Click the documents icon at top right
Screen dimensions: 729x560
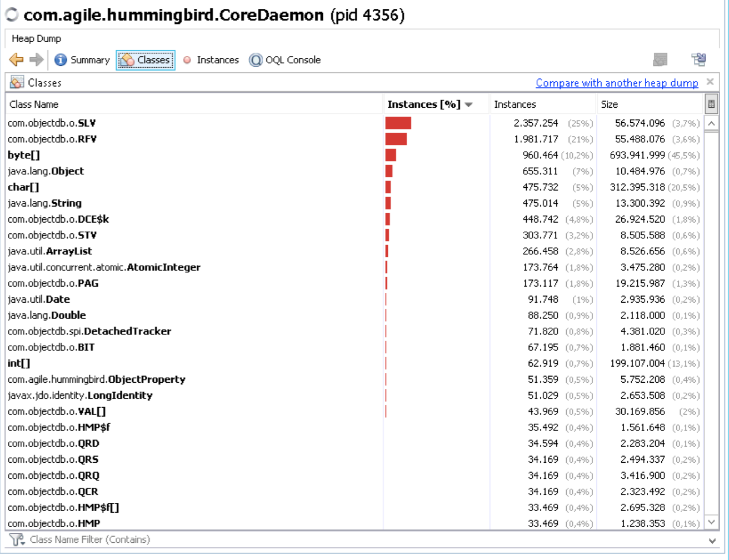(x=698, y=59)
